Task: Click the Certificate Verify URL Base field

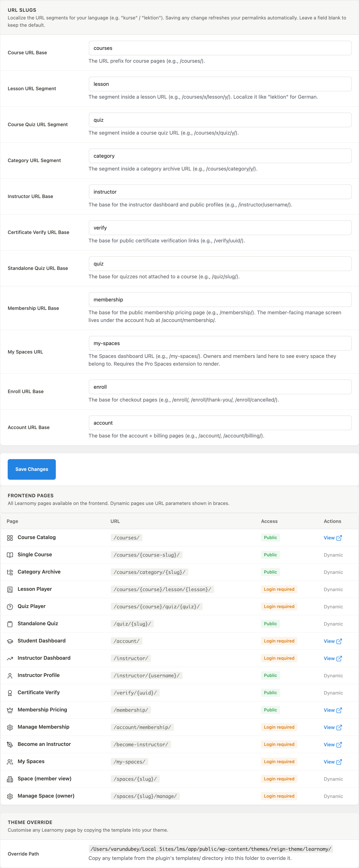Action: 220,228
